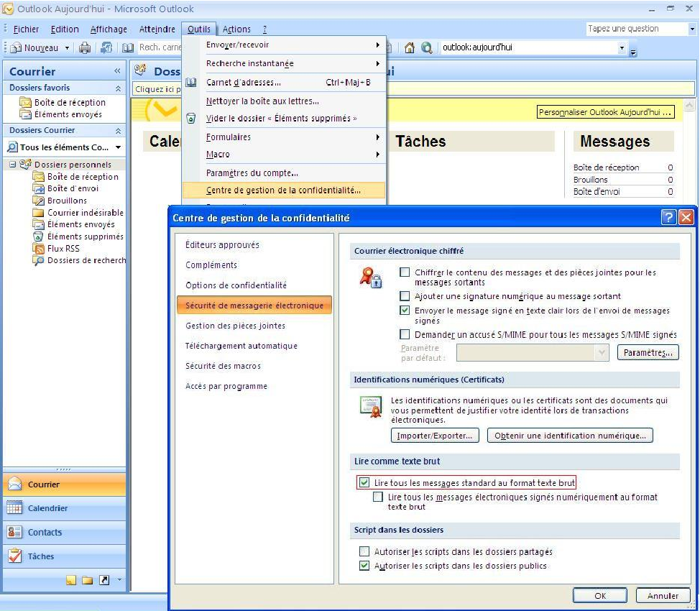
Task: Select Gestion des pièces jointes category
Action: pos(235,326)
